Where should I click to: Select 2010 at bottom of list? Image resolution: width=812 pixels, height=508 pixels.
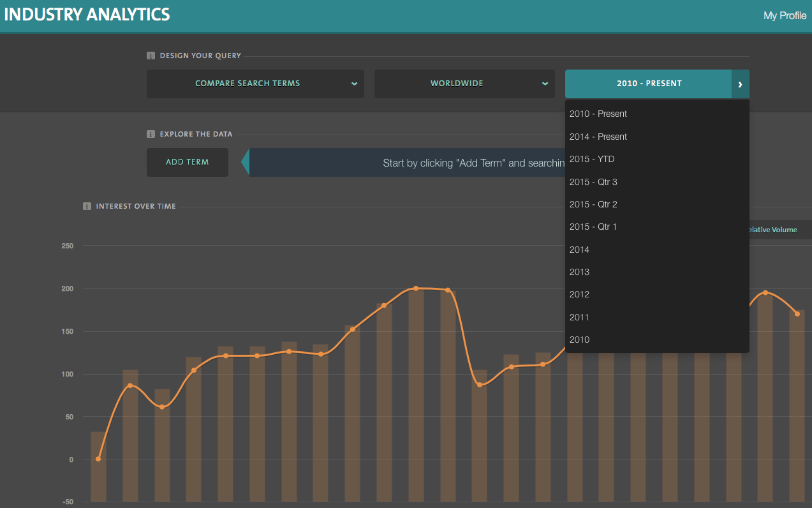click(579, 340)
